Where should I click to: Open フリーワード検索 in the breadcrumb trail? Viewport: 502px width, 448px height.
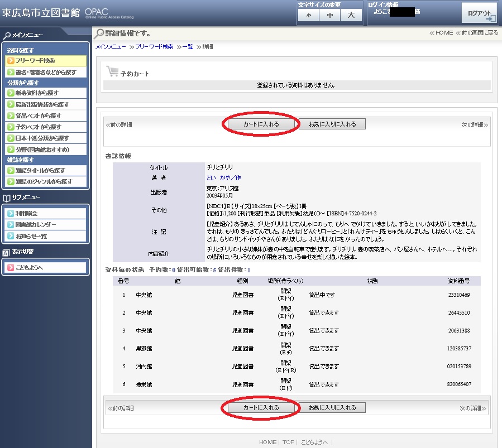click(x=154, y=47)
